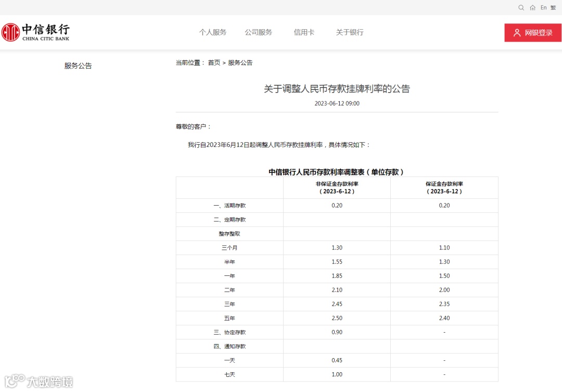Click the 三、协定存款 row label
The width and height of the screenshot is (562, 392).
point(230,333)
